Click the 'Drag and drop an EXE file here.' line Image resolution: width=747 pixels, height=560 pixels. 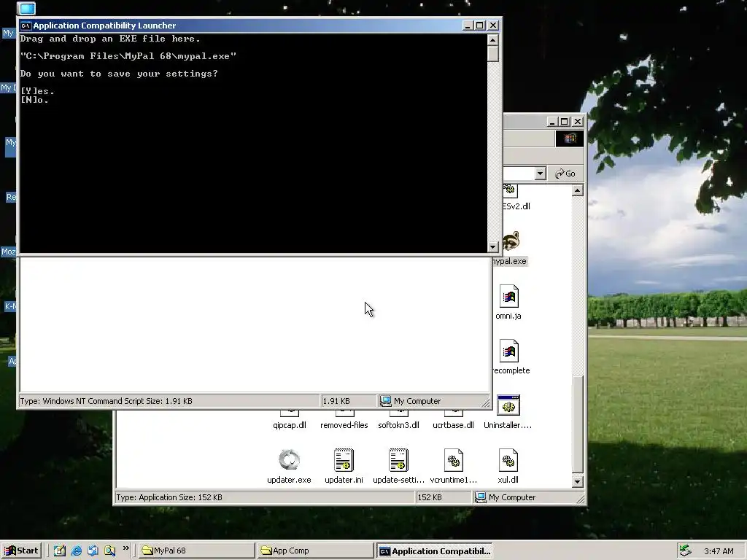pyautogui.click(x=110, y=39)
